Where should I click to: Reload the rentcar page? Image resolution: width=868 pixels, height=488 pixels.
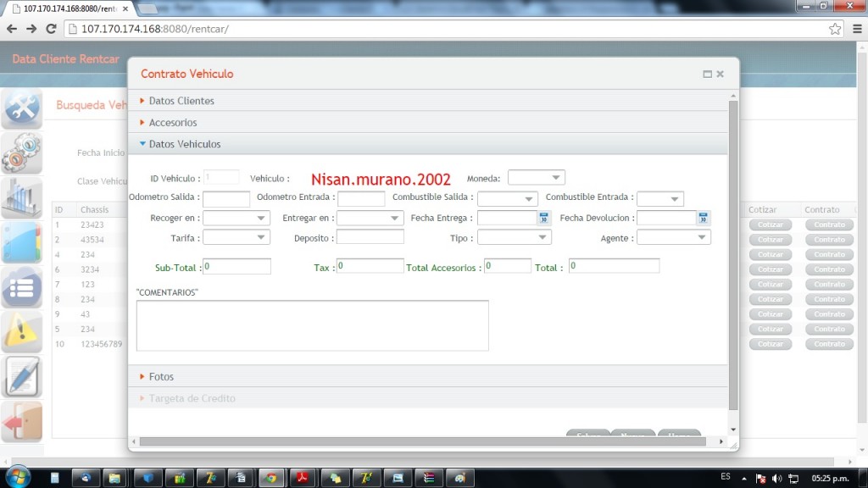pyautogui.click(x=51, y=29)
